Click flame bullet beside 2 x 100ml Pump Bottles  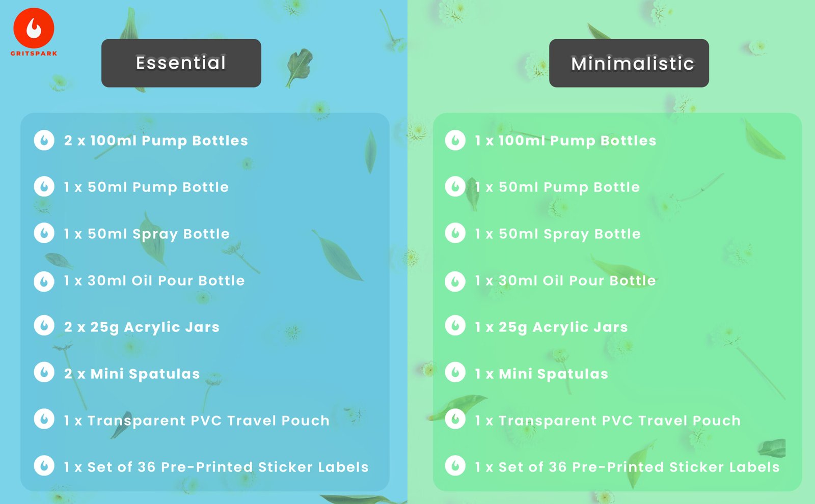tap(44, 140)
